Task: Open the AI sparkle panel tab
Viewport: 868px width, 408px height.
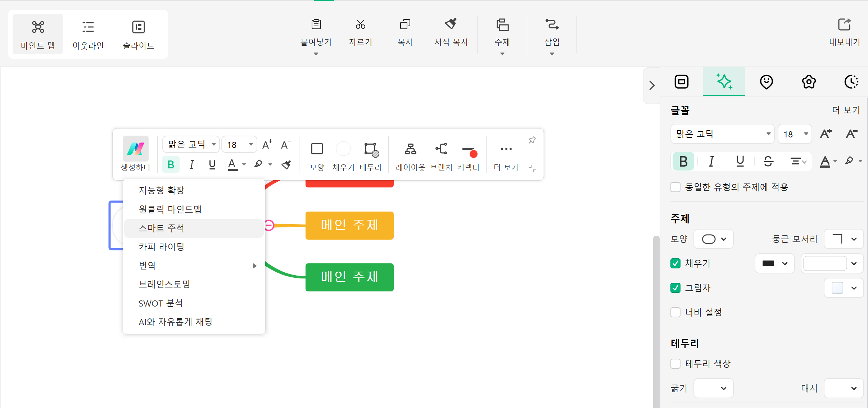Action: point(724,82)
